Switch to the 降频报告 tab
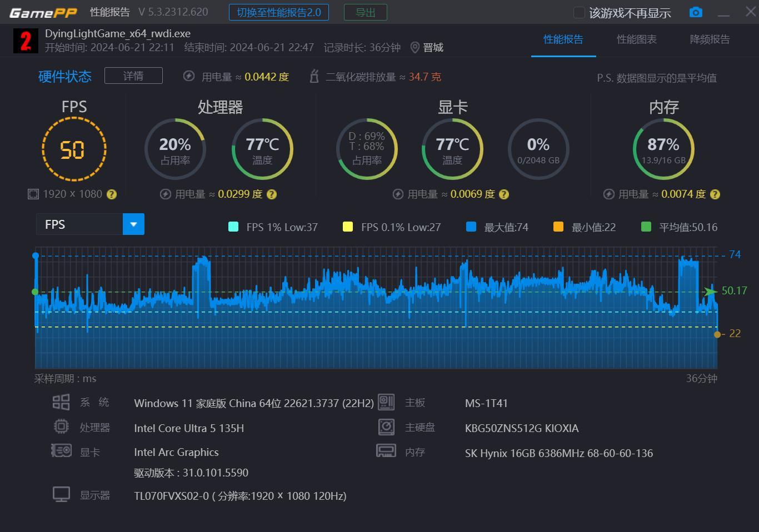This screenshot has height=532, width=759. tap(710, 39)
